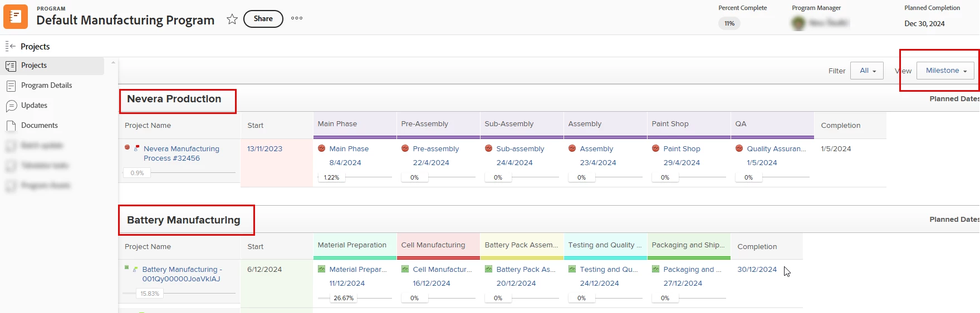Open the Assembly milestone link in Nevera row
This screenshot has height=313, width=980.
pos(596,149)
